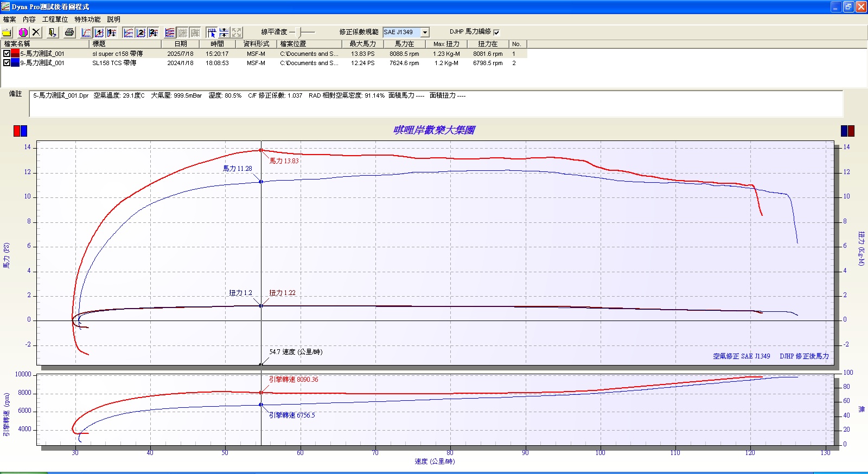Click the cursor 123 data readout icon
The image size is (868, 474).
[212, 33]
